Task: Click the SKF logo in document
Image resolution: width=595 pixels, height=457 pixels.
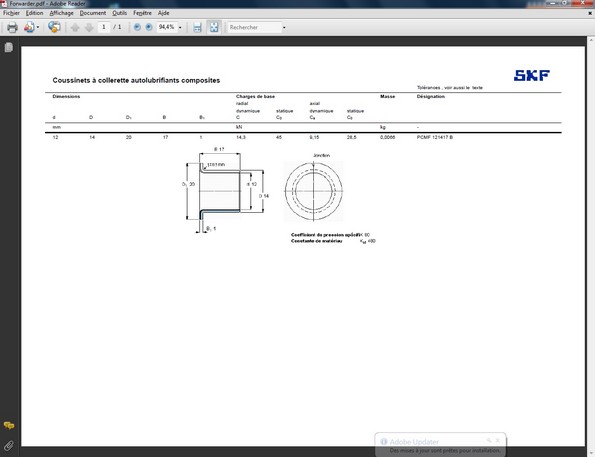Action: coord(532,76)
